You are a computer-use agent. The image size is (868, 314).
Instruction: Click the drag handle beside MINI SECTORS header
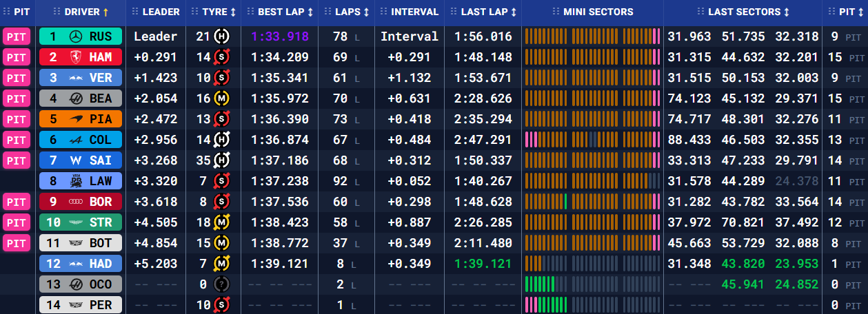pos(556,12)
